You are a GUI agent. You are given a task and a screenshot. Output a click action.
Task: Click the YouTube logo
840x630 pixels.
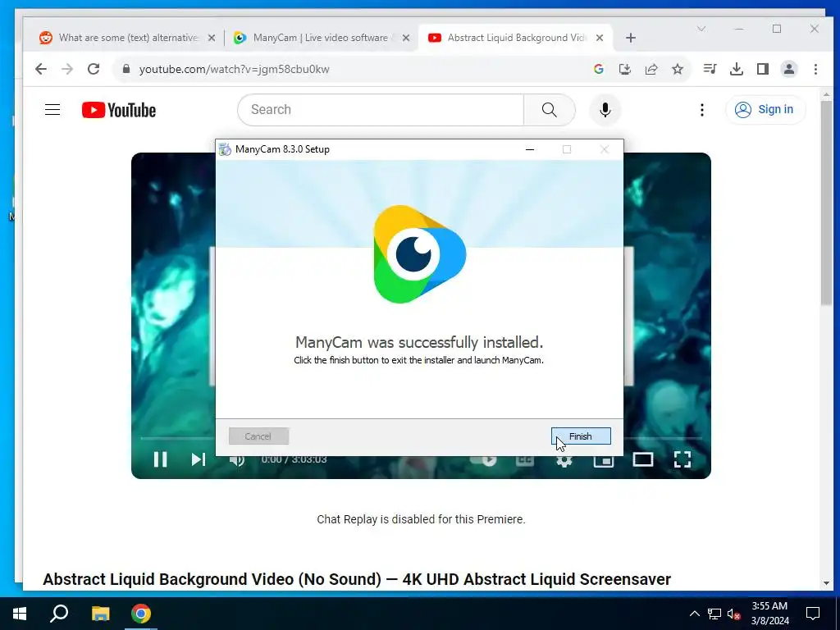click(119, 110)
